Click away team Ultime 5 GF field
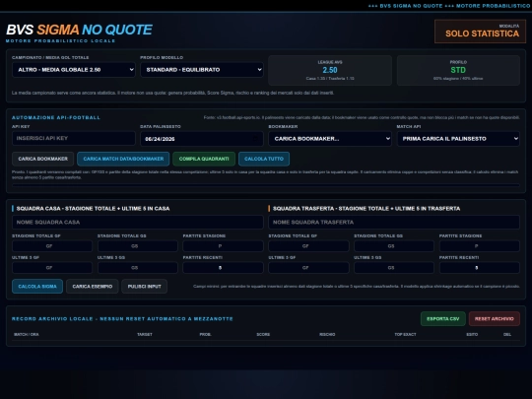This screenshot has height=399, width=532. pos(308,268)
